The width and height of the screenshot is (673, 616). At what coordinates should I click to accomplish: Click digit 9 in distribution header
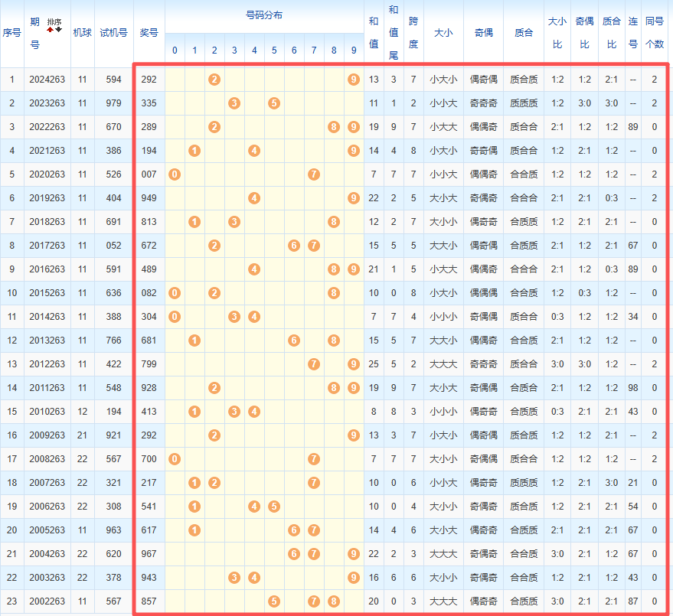[353, 51]
